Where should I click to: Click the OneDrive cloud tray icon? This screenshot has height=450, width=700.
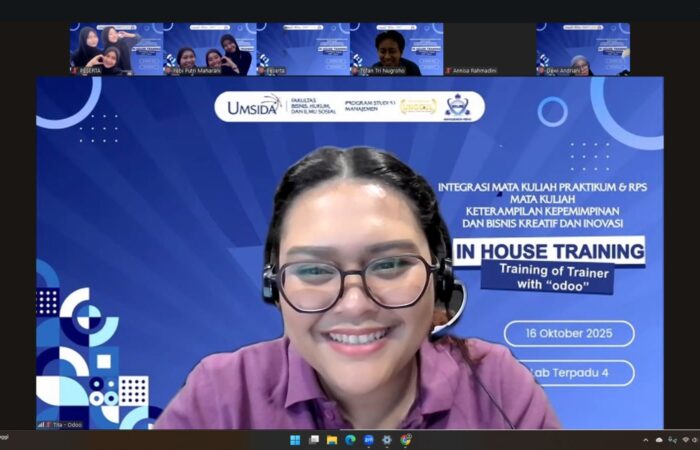click(x=659, y=440)
